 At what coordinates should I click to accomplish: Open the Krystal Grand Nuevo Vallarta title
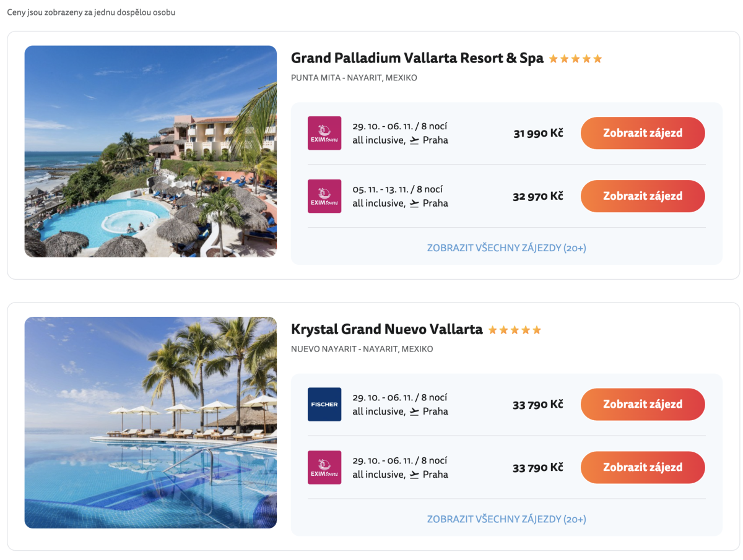coord(386,329)
